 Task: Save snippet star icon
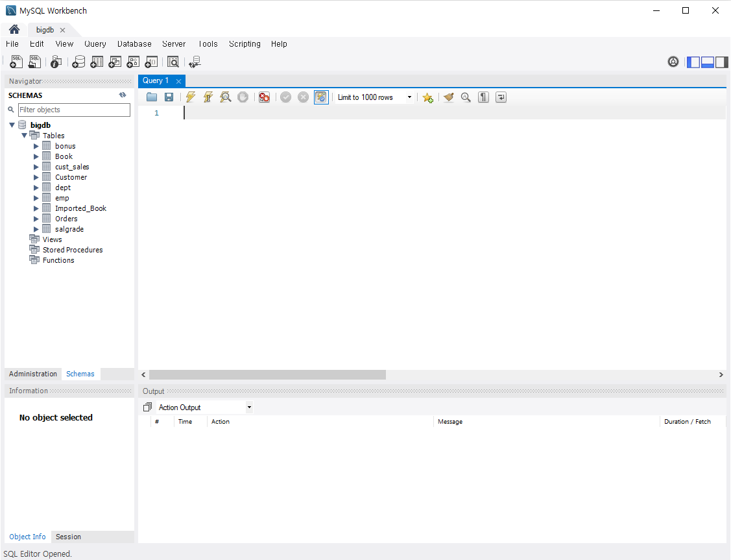click(x=427, y=97)
